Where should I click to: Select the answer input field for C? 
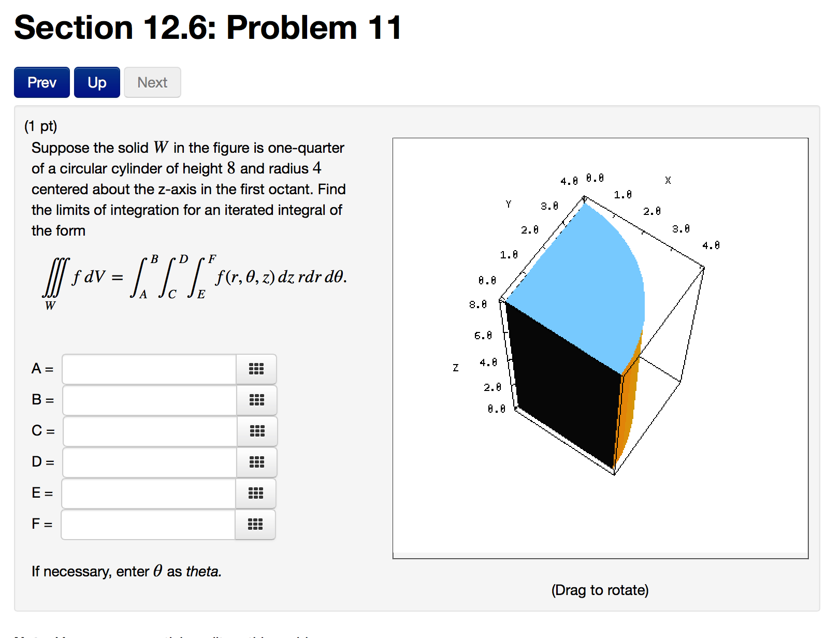pyautogui.click(x=149, y=431)
